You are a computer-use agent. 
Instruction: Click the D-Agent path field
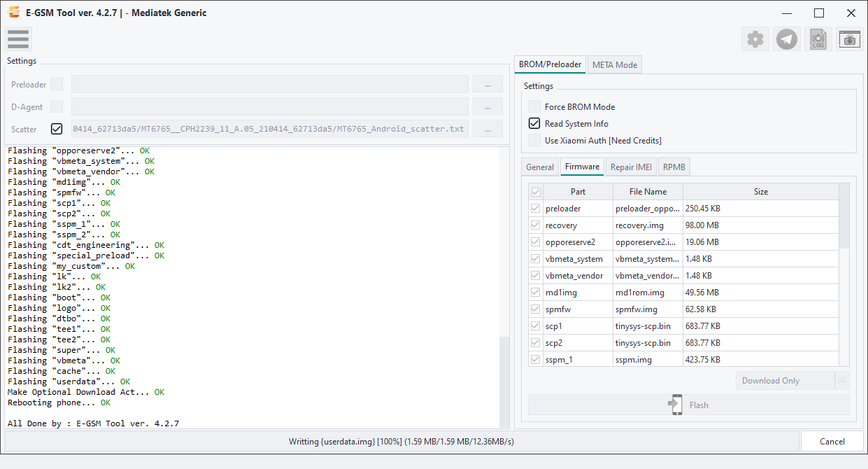(270, 106)
